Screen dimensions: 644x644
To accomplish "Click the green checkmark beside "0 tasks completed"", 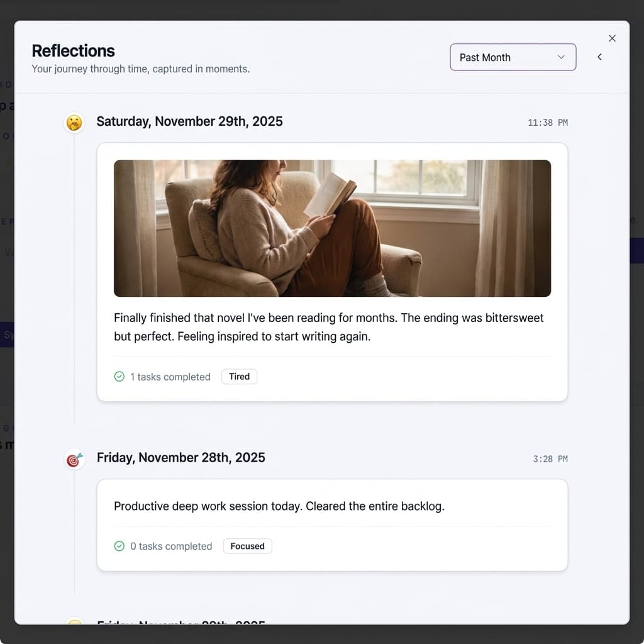I will point(119,547).
